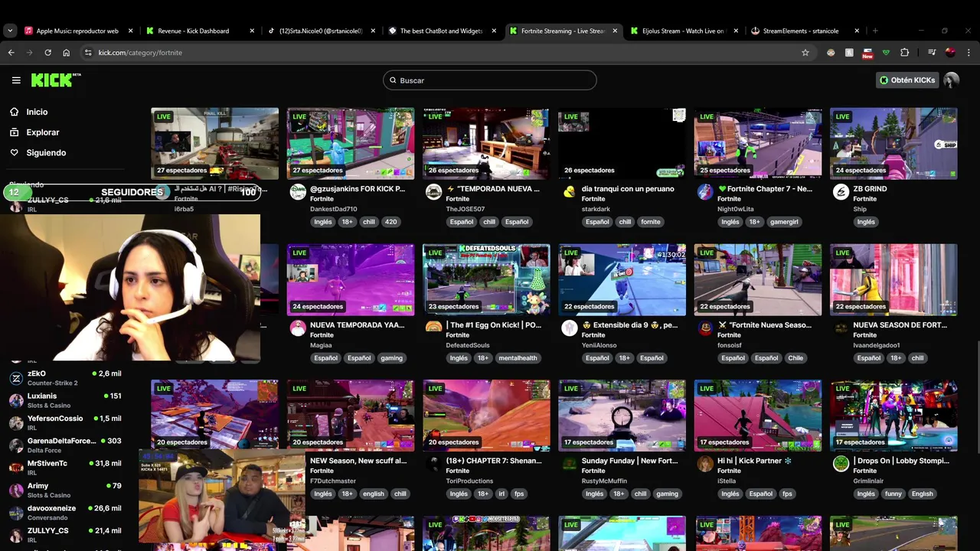Go back in browser history
Viewport: 980px width, 551px height.
point(11,53)
